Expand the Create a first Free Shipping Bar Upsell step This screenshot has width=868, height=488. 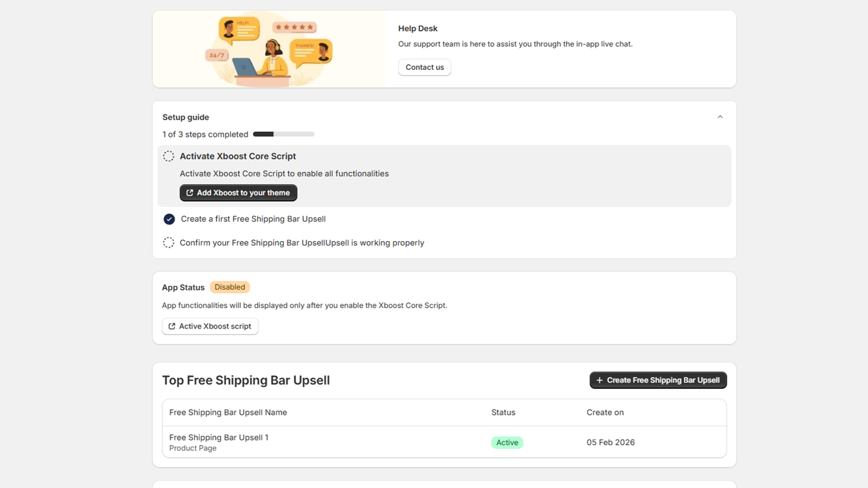tap(253, 219)
